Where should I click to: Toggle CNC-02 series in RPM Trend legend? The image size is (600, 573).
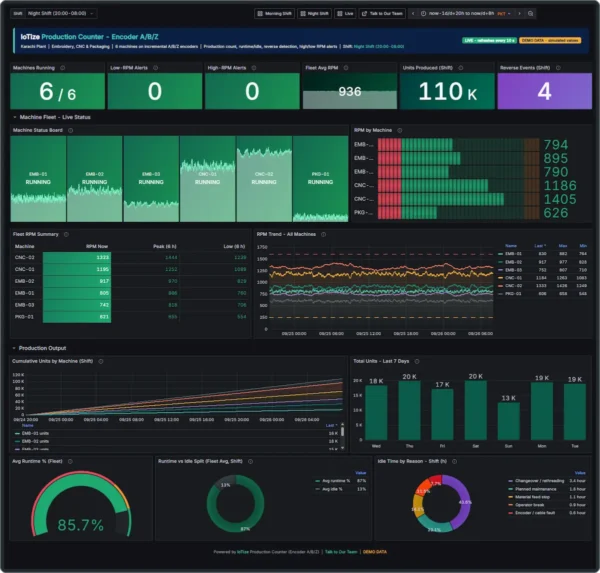click(x=513, y=286)
